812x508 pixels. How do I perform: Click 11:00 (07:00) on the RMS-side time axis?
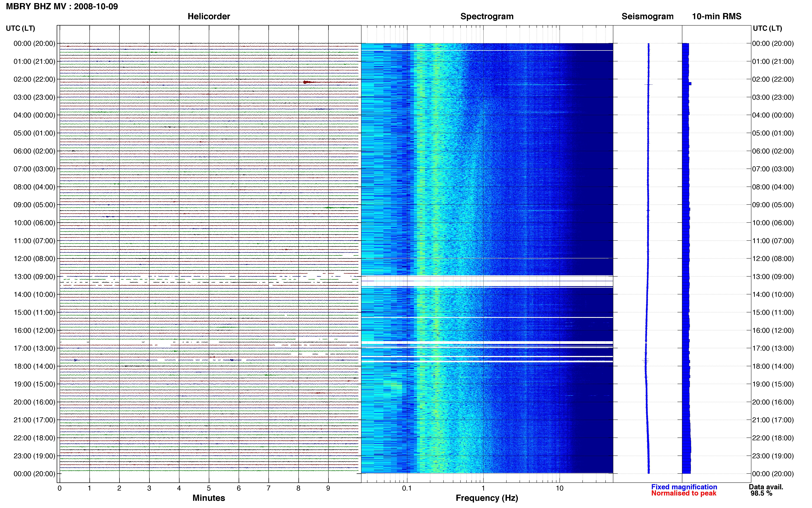(773, 241)
